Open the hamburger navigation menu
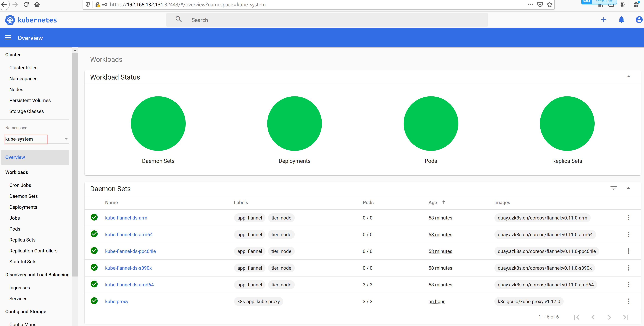Image resolution: width=644 pixels, height=326 pixels. 8,38
